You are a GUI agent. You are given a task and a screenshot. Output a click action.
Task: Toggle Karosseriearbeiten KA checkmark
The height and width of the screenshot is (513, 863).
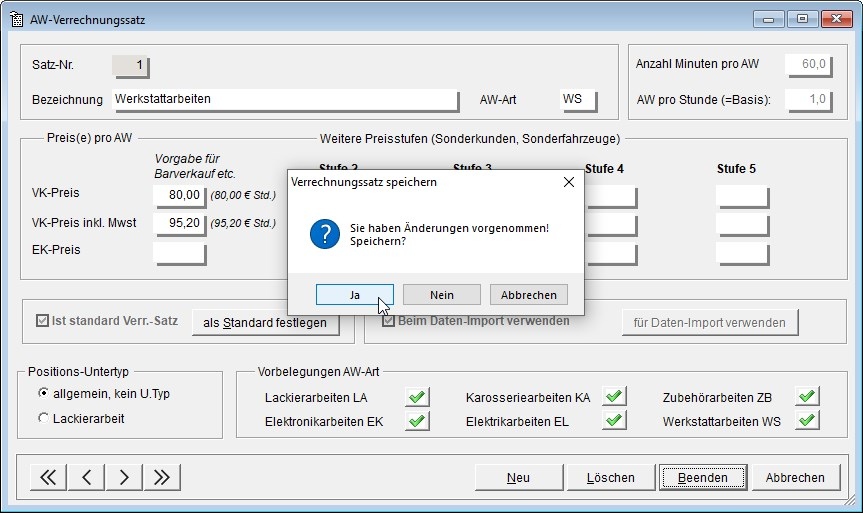pyautogui.click(x=614, y=396)
